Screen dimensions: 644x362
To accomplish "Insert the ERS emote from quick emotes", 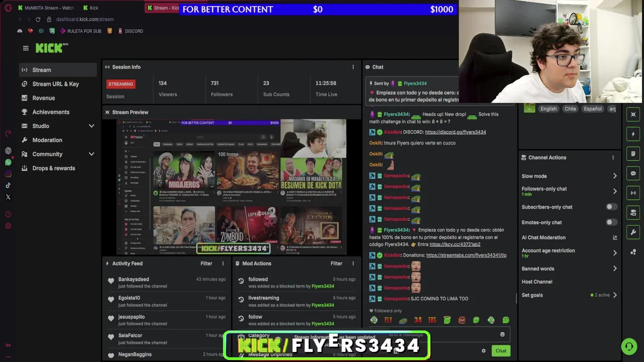I will [x=432, y=320].
